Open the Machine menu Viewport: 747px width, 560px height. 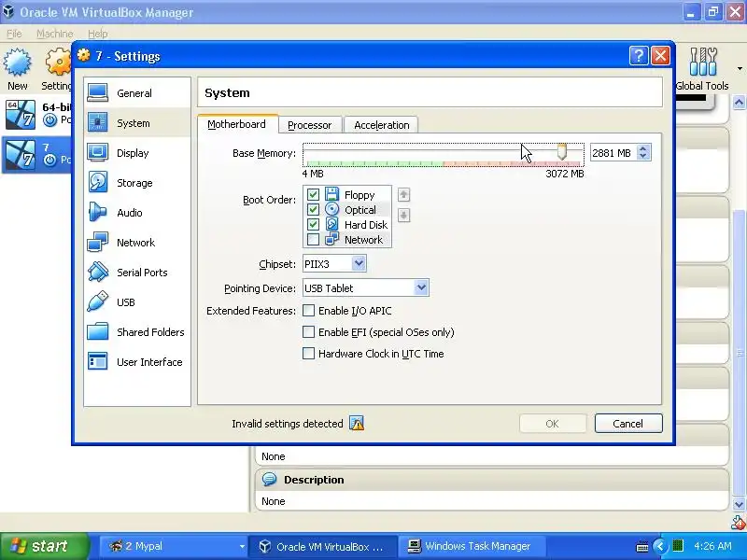coord(55,34)
